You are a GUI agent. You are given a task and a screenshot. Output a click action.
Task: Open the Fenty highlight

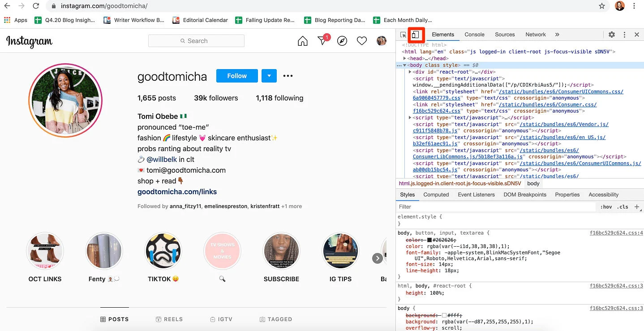tap(104, 251)
